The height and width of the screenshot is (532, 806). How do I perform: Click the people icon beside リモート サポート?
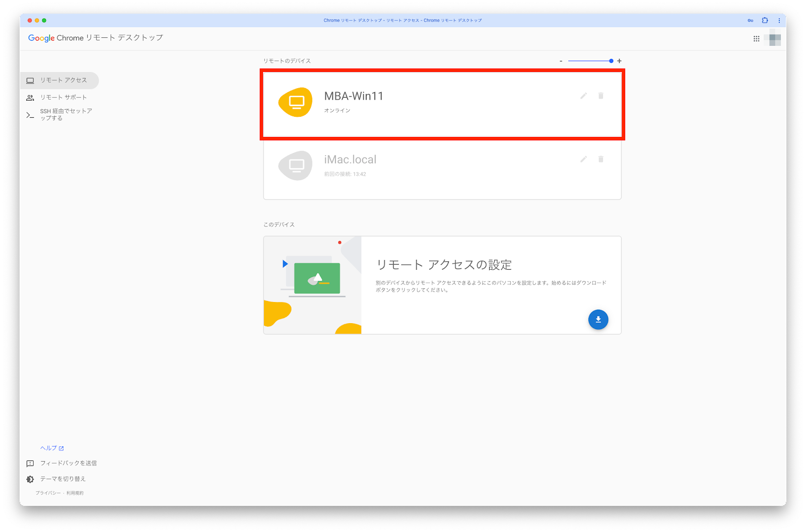(30, 98)
